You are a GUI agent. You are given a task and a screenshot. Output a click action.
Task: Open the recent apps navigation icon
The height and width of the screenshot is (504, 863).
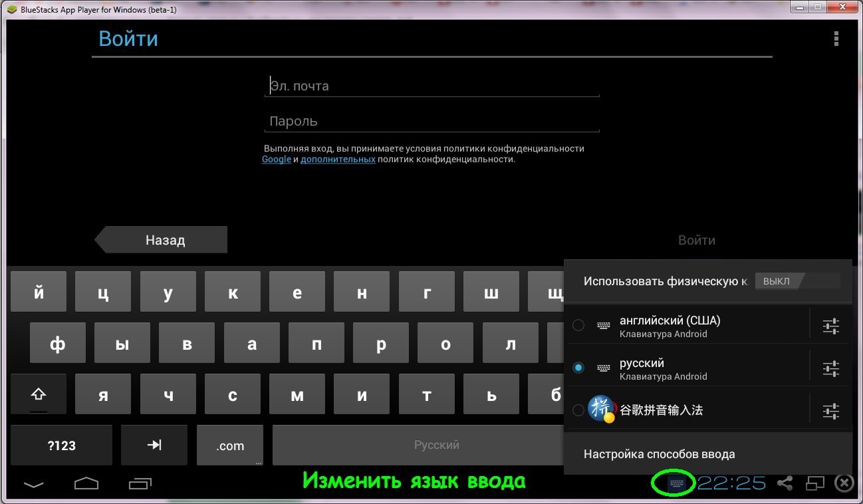pos(140,483)
